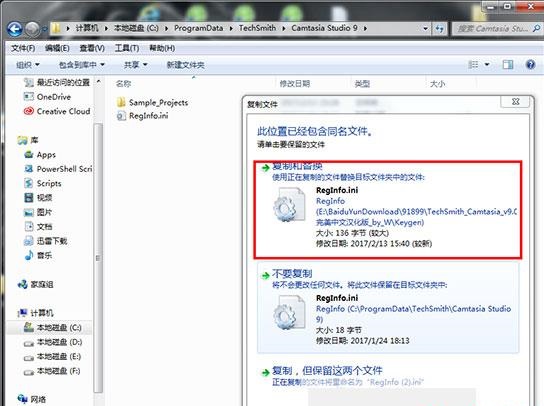544x406 pixels.
Task: Select drive 本地磁盘 (E:) in sidebar
Action: tap(52, 356)
